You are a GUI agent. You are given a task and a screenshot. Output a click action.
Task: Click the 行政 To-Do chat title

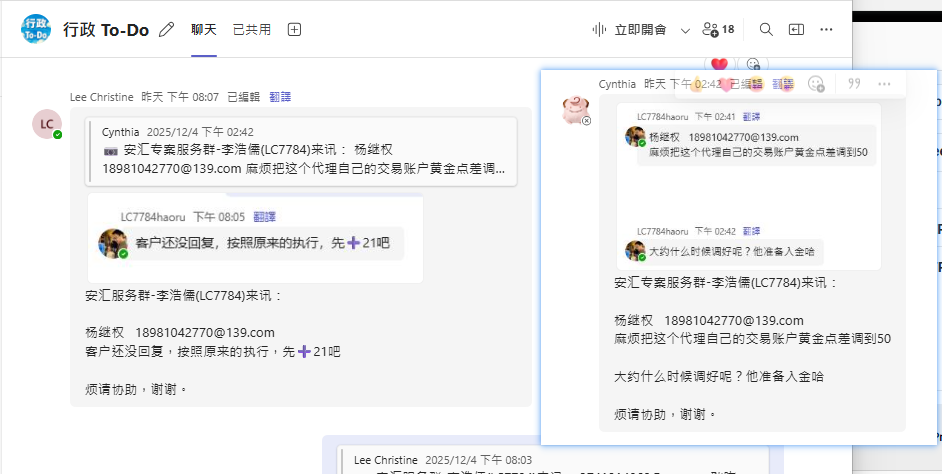point(106,29)
